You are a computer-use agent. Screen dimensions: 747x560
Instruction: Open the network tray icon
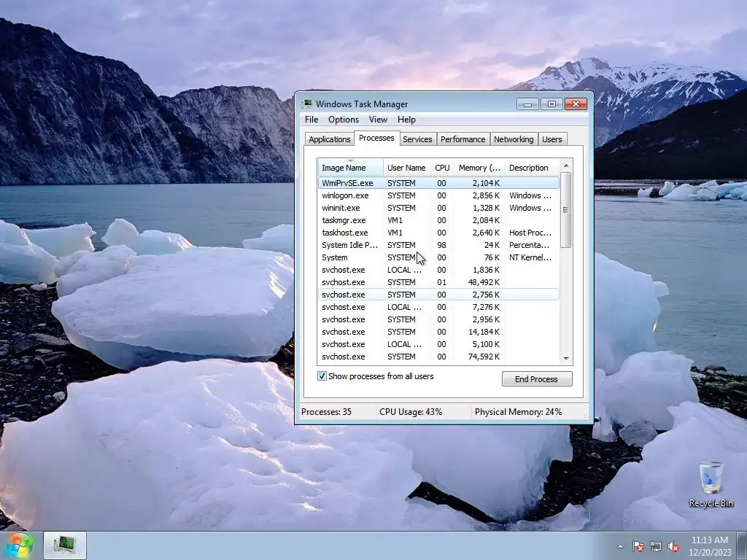656,547
